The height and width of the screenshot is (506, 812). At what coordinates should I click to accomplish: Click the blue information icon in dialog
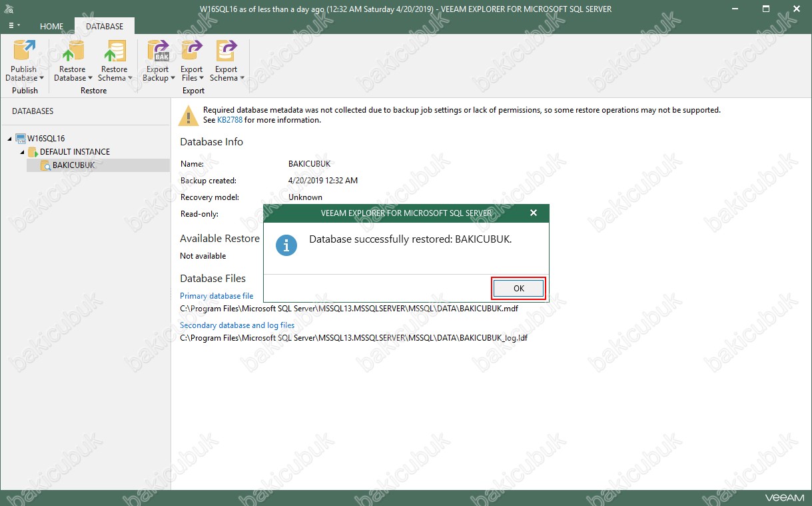tap(286, 245)
